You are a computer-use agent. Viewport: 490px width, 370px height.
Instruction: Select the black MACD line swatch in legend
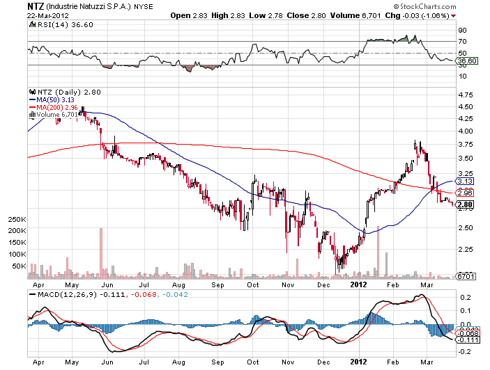(x=32, y=295)
